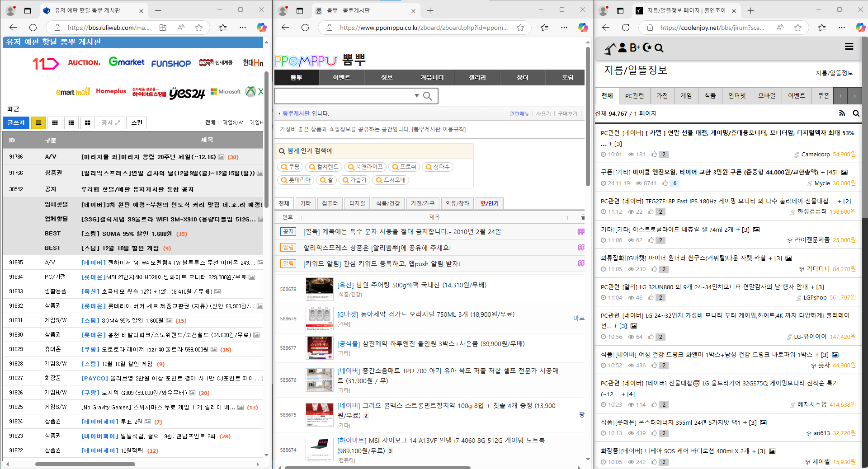Open the Gmarket logo in Ruliweb window
The width and height of the screenshot is (868, 469).
pyautogui.click(x=126, y=62)
